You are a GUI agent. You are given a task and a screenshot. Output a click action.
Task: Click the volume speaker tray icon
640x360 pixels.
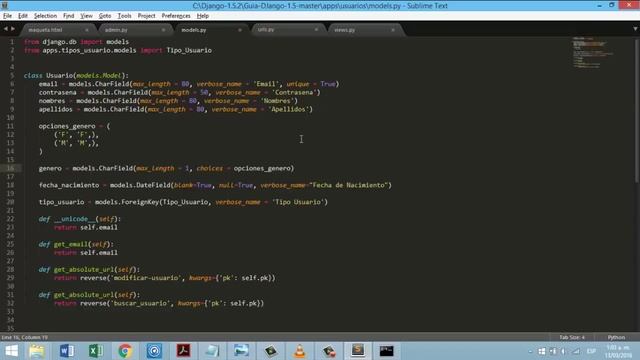[x=564, y=351]
